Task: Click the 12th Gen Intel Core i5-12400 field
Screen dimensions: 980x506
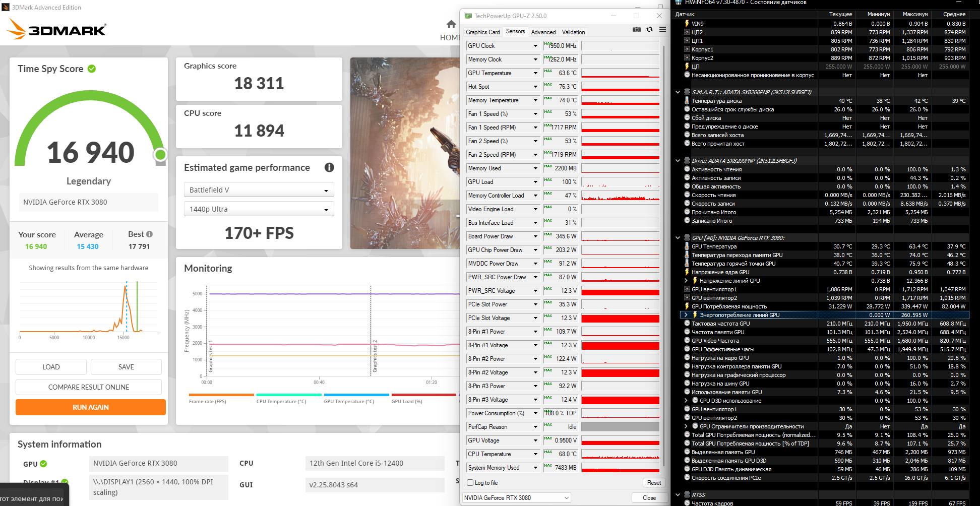Action: click(x=375, y=463)
